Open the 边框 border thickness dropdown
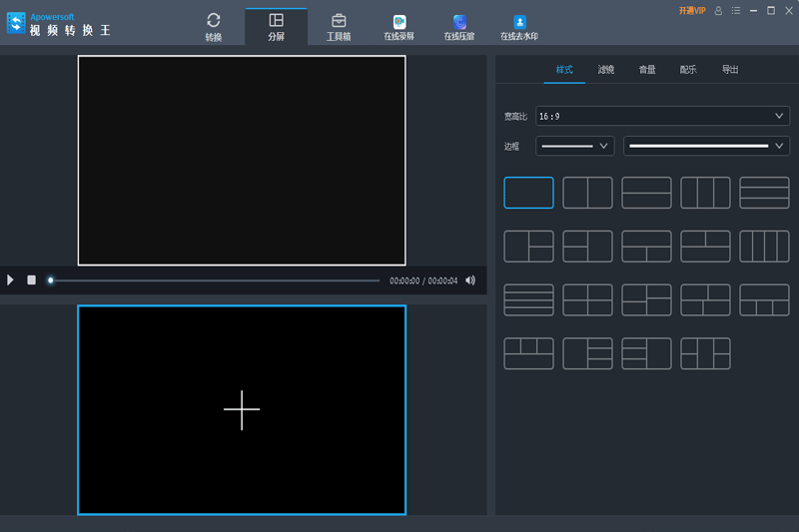 [574, 147]
